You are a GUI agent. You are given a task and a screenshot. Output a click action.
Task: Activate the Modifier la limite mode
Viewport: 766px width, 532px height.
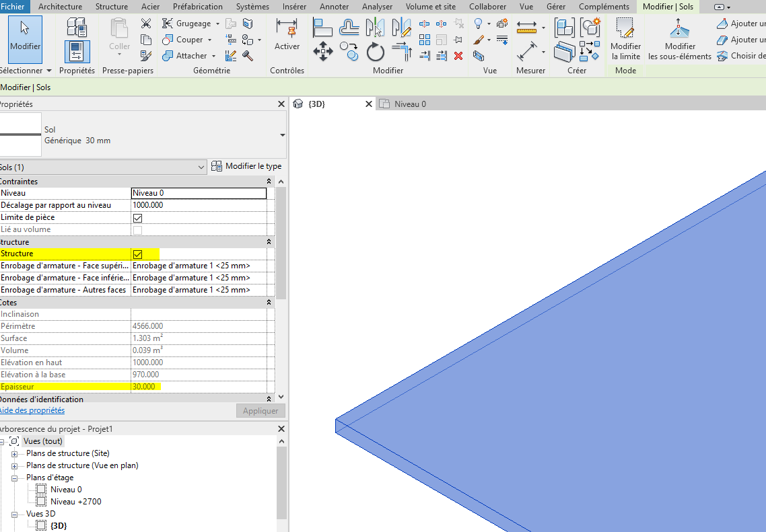tap(625, 40)
